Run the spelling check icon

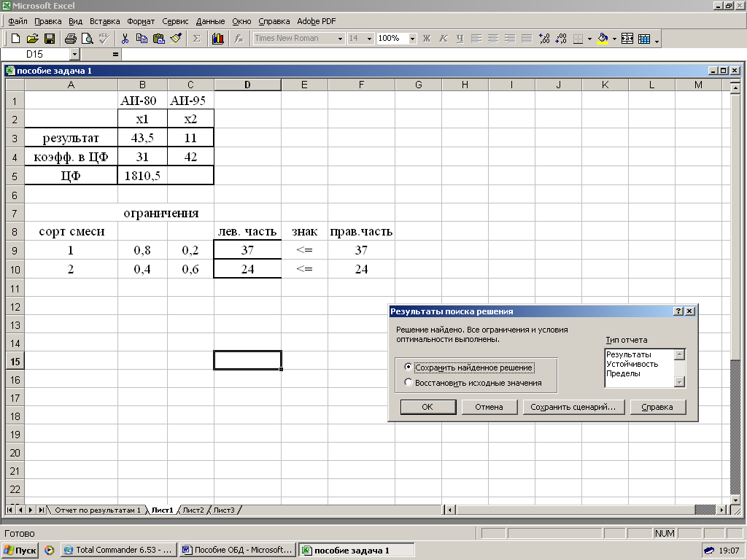pyautogui.click(x=104, y=39)
